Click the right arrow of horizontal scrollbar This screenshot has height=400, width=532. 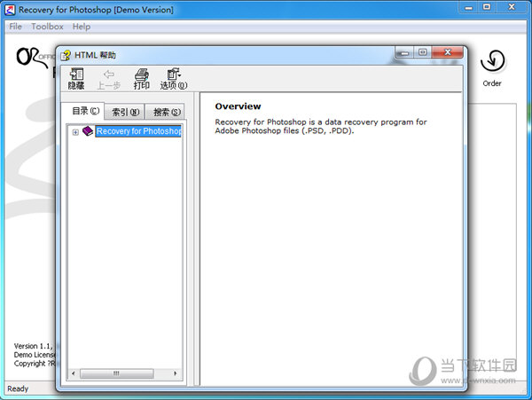click(175, 373)
